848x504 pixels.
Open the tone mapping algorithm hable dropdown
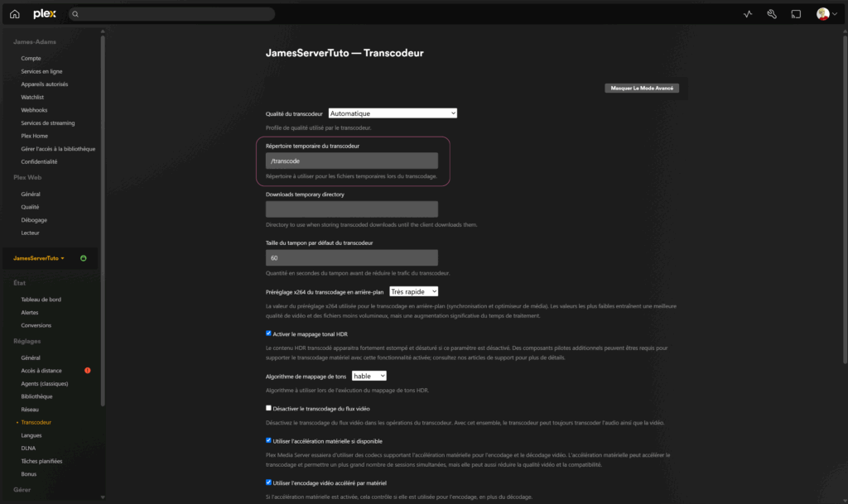tap(369, 376)
